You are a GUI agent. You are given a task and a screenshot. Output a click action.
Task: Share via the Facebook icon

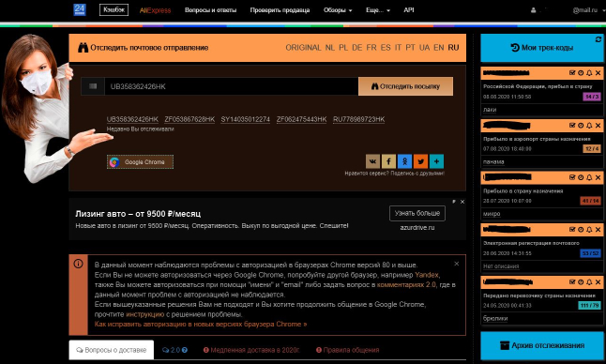[x=388, y=161]
